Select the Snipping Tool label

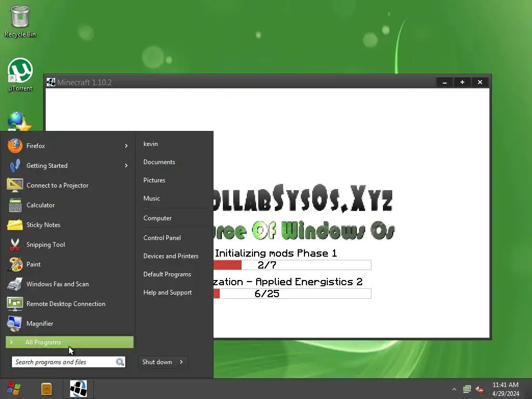(46, 245)
